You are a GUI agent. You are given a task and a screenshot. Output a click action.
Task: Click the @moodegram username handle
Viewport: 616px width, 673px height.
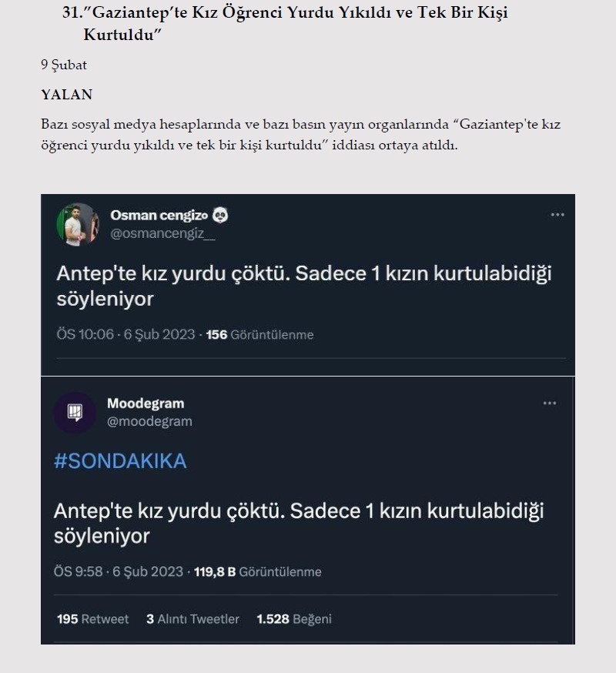[152, 421]
